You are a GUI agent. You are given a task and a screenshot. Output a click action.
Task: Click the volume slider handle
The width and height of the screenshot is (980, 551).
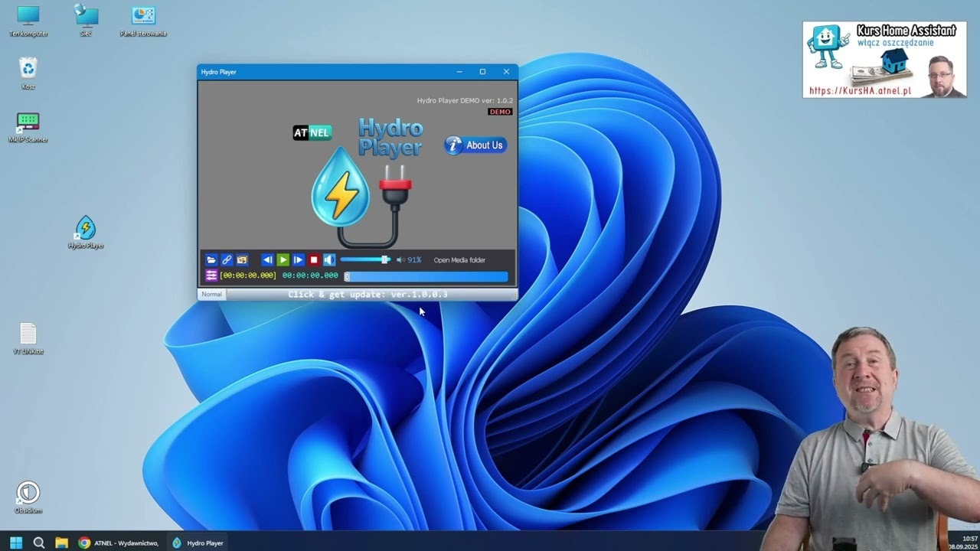[384, 260]
